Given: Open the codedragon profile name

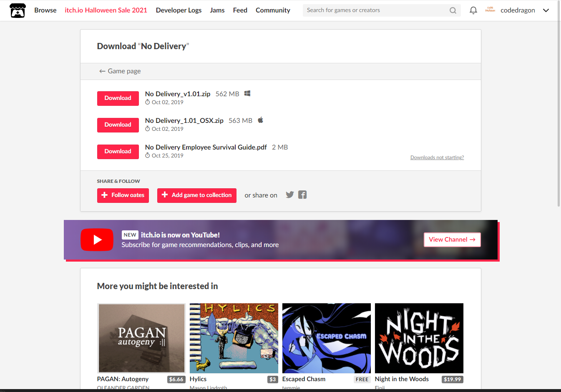Looking at the screenshot, I should click(518, 10).
